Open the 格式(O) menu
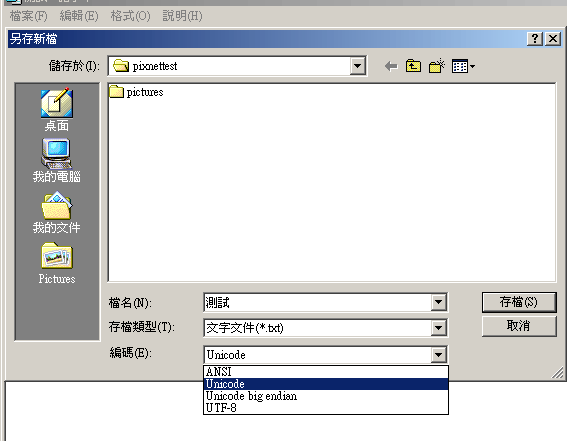This screenshot has width=567, height=441. [x=130, y=16]
